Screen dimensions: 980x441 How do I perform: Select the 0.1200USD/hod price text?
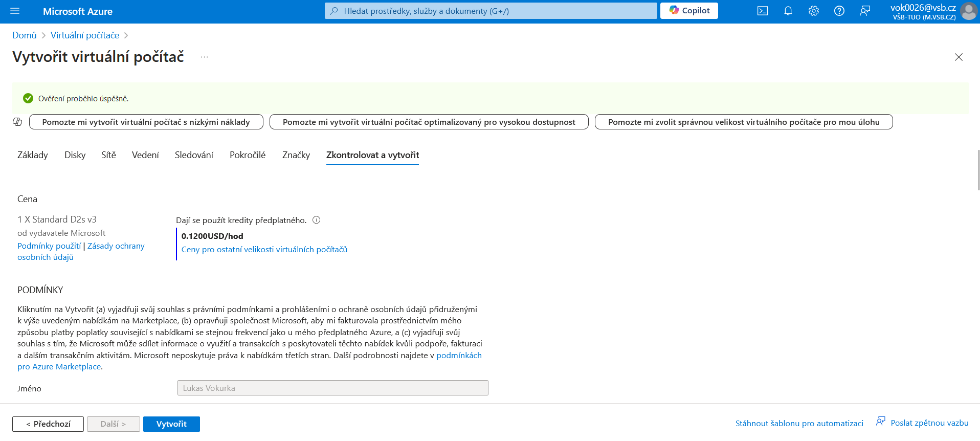pyautogui.click(x=212, y=236)
